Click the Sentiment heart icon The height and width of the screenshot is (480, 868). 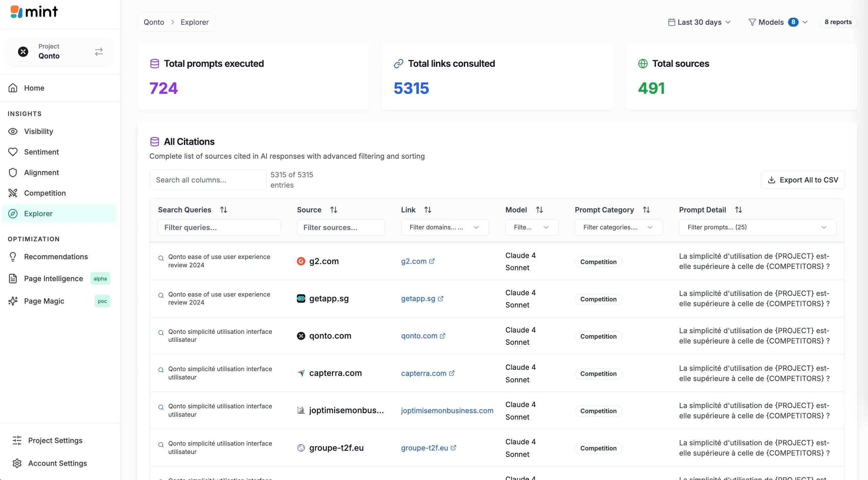point(13,152)
